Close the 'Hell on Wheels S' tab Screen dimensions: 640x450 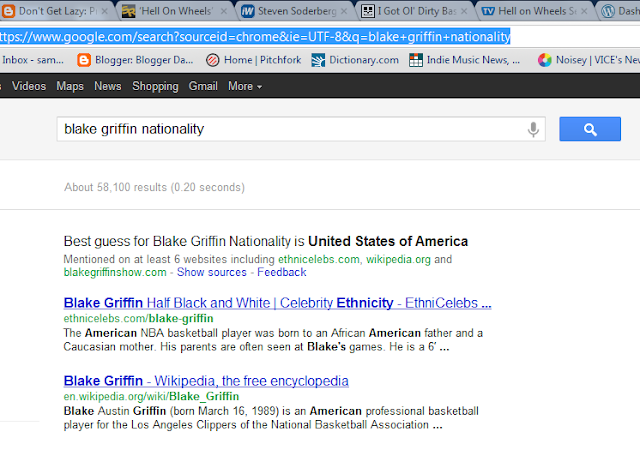click(x=584, y=11)
